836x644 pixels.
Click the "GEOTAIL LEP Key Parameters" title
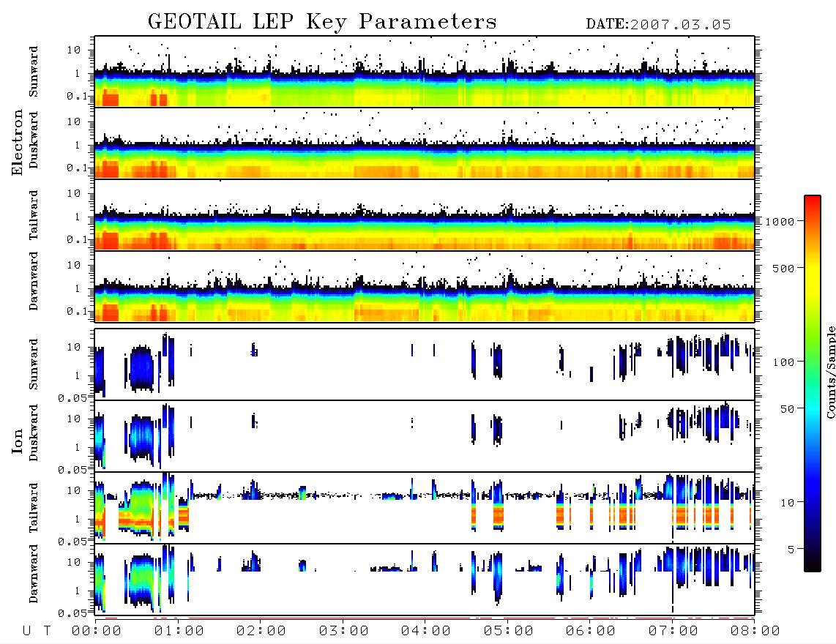coord(322,22)
